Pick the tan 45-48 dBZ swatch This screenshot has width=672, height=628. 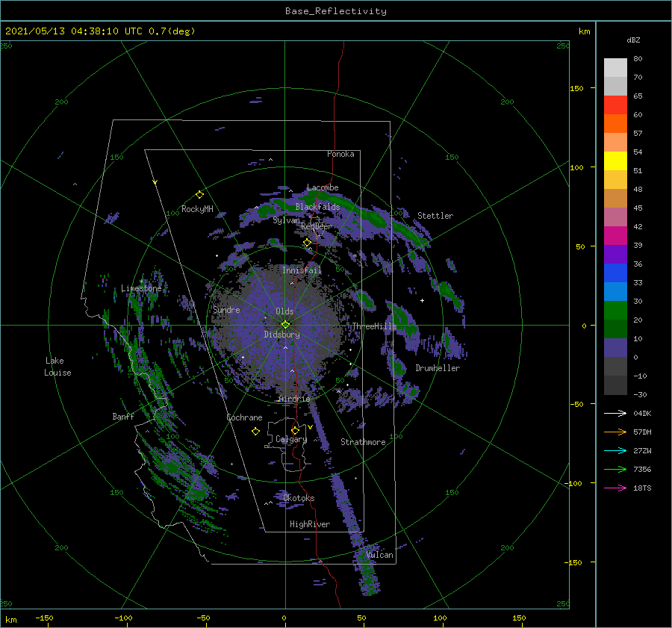[615, 199]
